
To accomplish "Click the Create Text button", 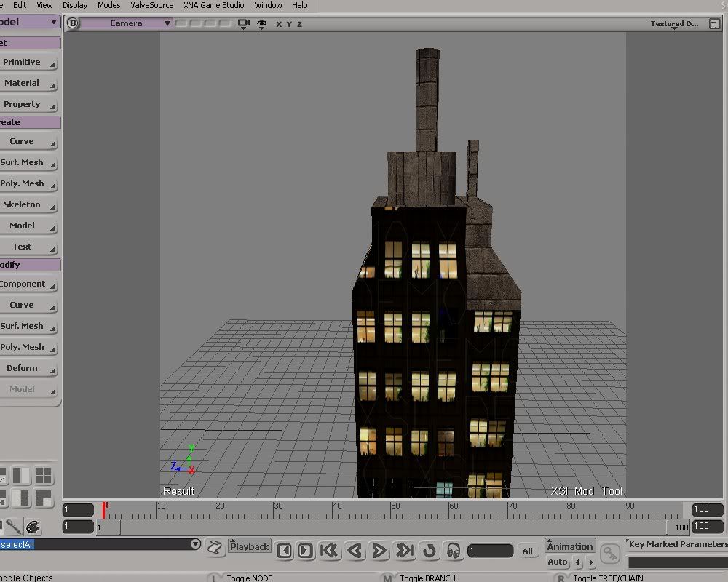I will (28, 247).
